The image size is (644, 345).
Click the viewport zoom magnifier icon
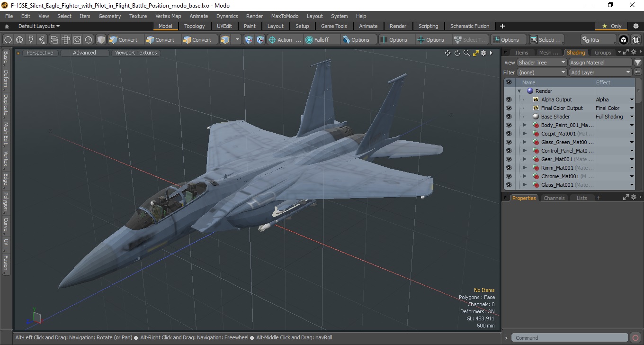(x=466, y=53)
